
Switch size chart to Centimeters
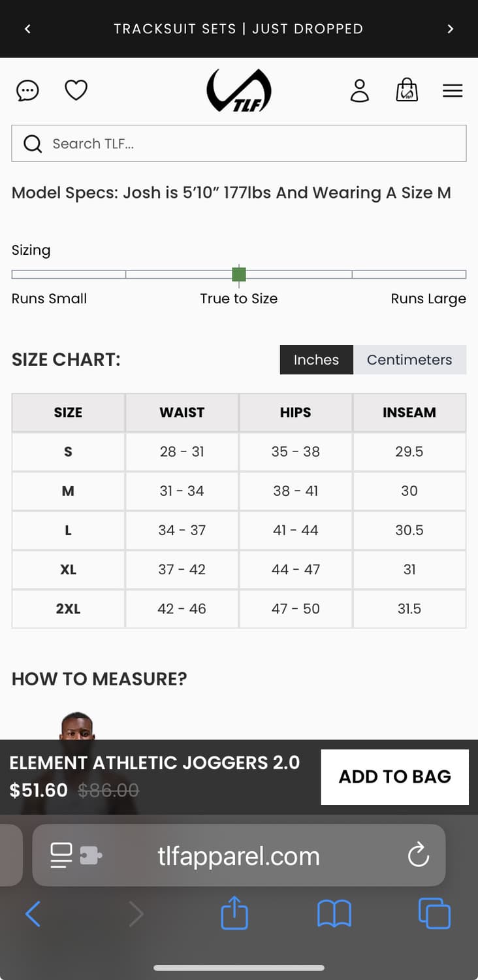pyautogui.click(x=409, y=360)
